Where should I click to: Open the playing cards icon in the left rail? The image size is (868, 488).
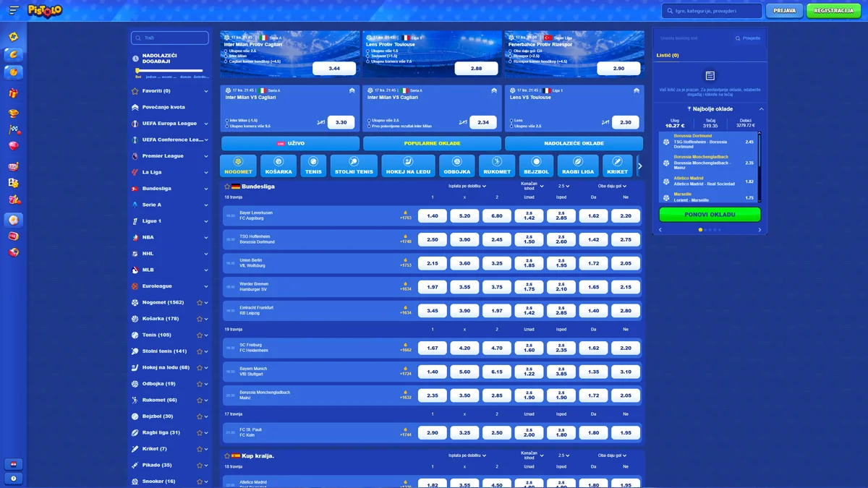tap(13, 183)
